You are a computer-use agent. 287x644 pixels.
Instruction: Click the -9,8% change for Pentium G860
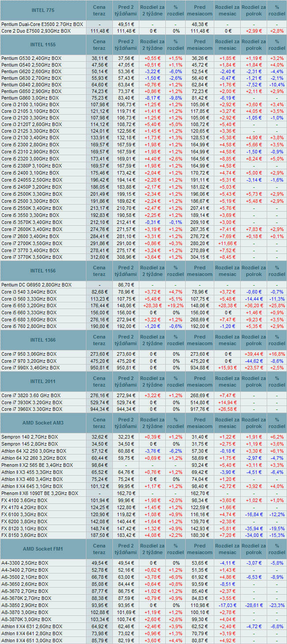coord(176,98)
